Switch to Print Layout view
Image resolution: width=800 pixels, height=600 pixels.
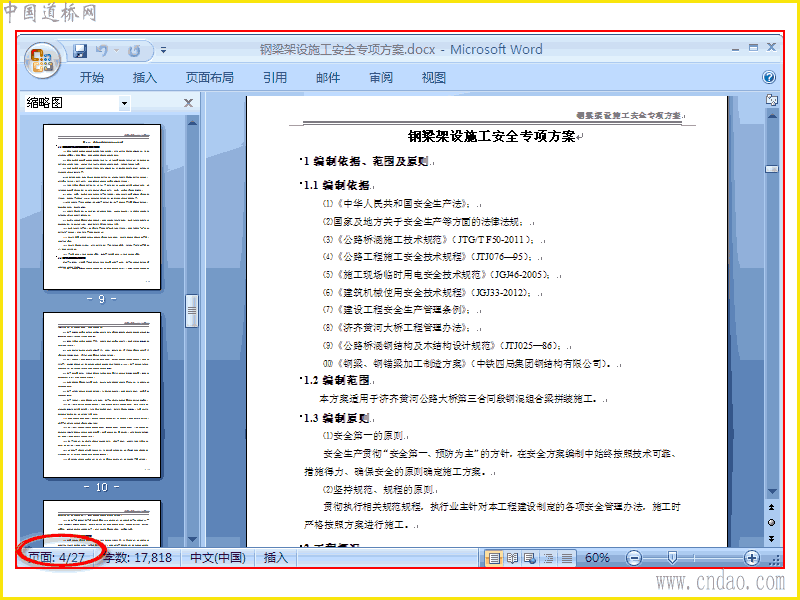494,558
